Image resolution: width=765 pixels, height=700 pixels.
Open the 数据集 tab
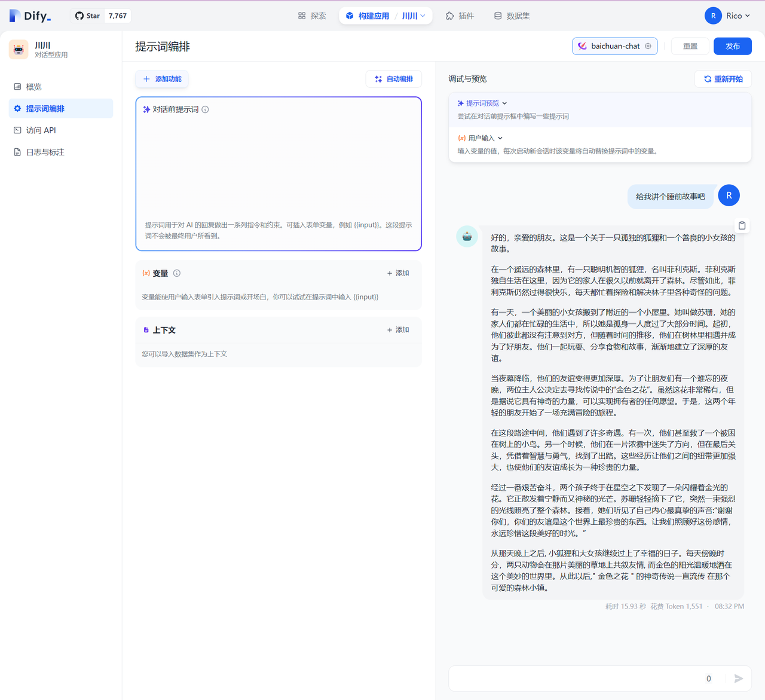(512, 16)
